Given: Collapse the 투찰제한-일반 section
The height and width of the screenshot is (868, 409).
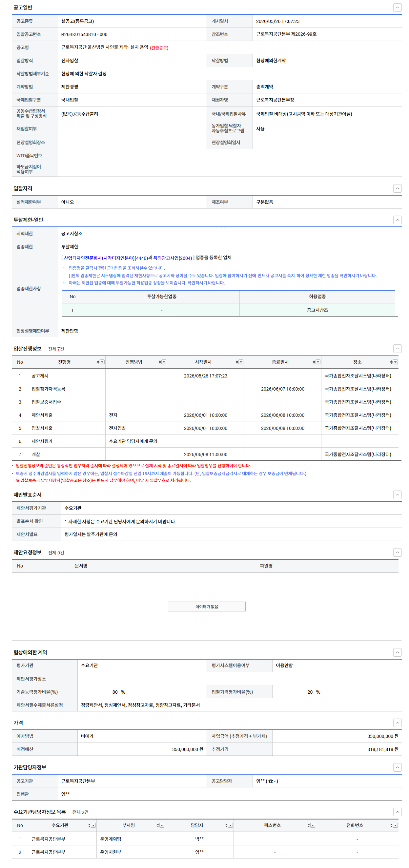Looking at the screenshot, I should point(397,220).
